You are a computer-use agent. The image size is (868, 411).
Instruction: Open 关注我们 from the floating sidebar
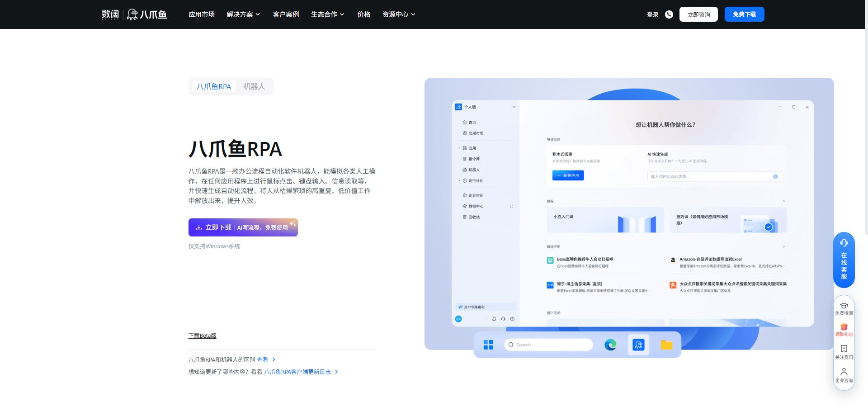pos(844,353)
